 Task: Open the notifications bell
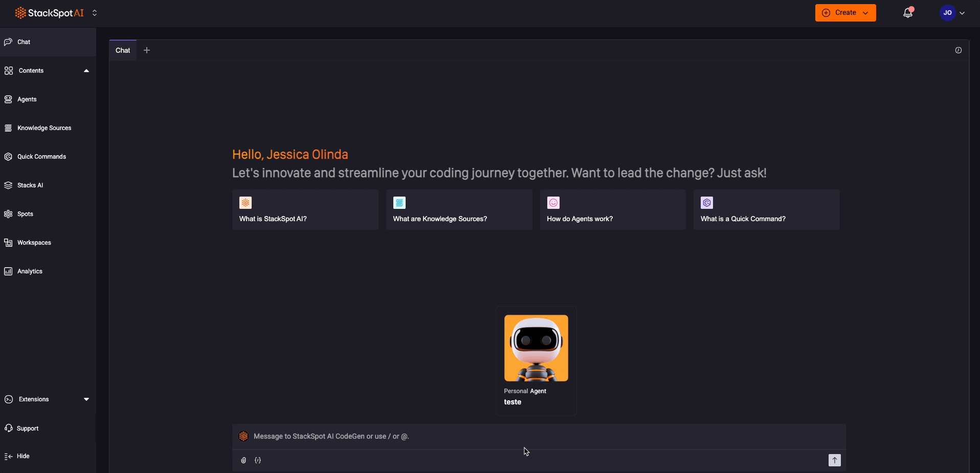908,13
